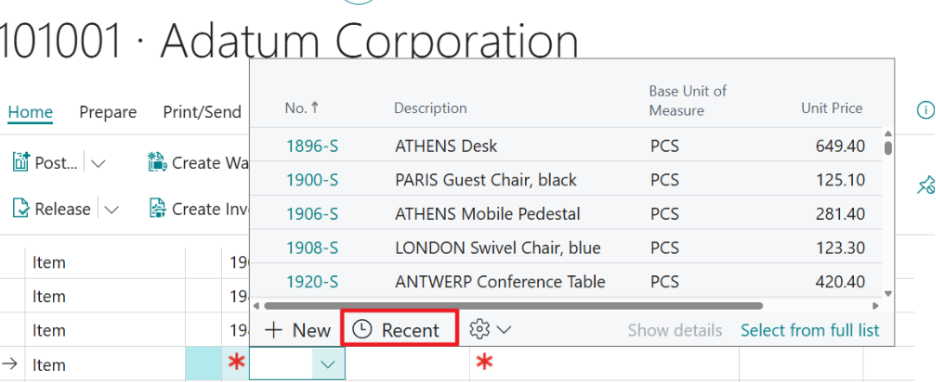Click the row arrow indicator
Screen dimensions: 936x382
click(10, 363)
